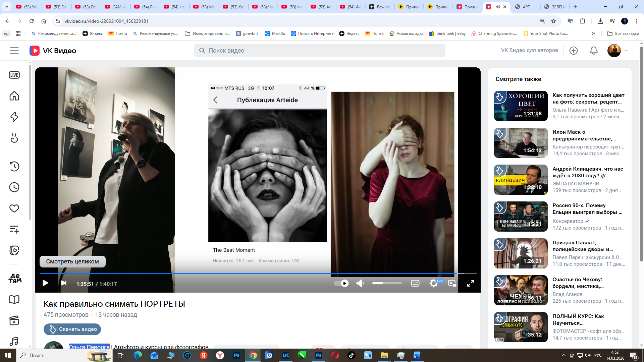Open watch history sidebar icon
The height and width of the screenshot is (362, 644).
point(14,166)
